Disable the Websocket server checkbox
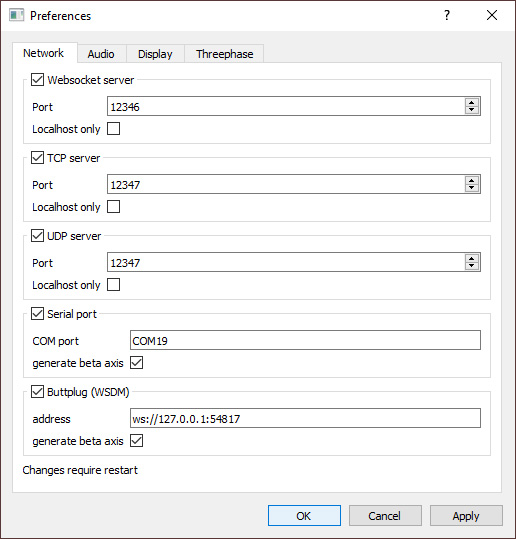Image resolution: width=516 pixels, height=539 pixels. coord(37,80)
